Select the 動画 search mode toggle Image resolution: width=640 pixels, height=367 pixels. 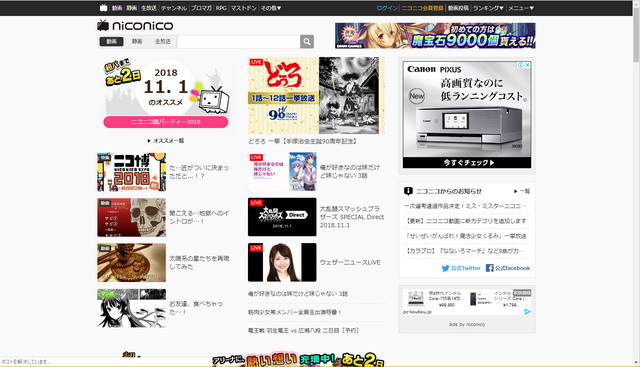coord(111,41)
